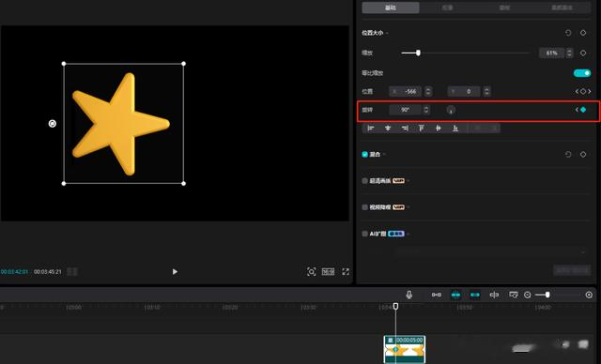Viewport: 601px width, 364px height.
Task: Click the align bottom icon
Action: pos(455,129)
